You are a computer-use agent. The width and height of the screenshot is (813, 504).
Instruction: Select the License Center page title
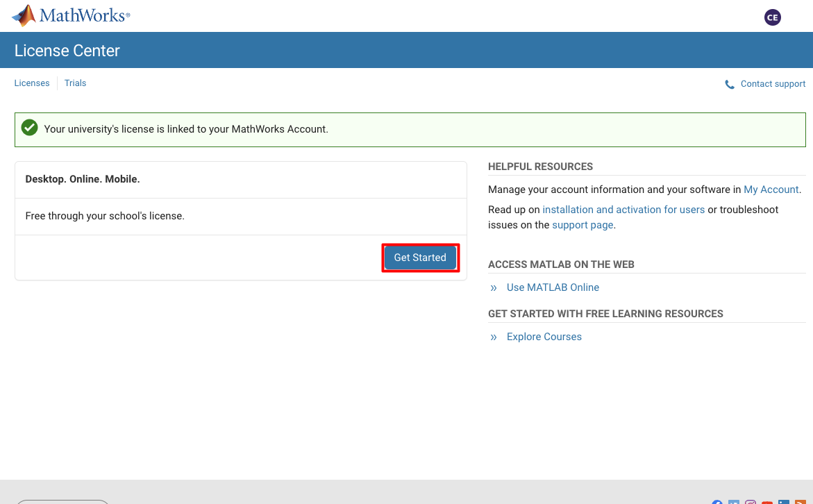pos(67,50)
